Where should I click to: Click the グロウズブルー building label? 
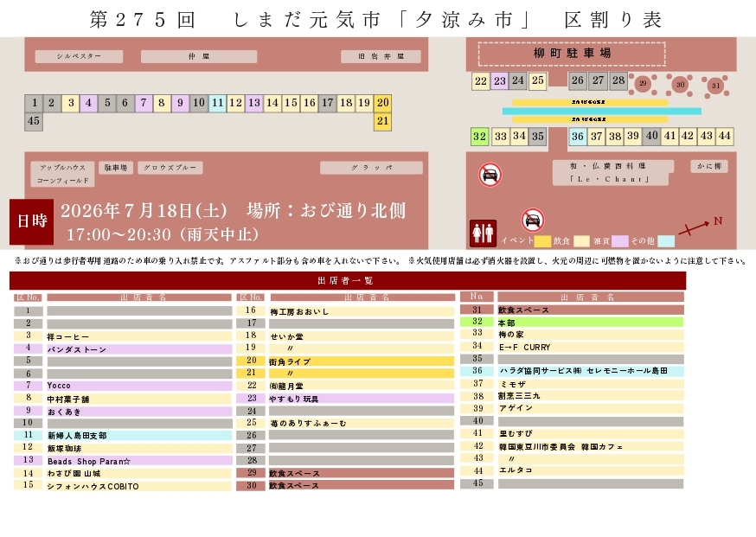click(170, 168)
